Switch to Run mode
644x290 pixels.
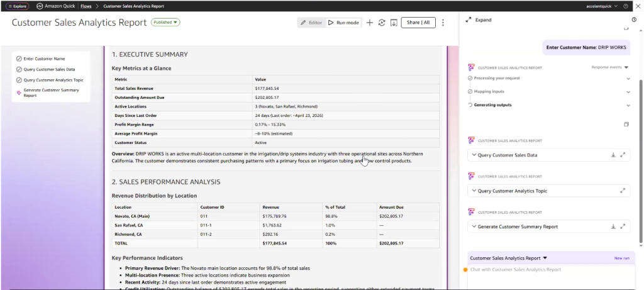(343, 23)
